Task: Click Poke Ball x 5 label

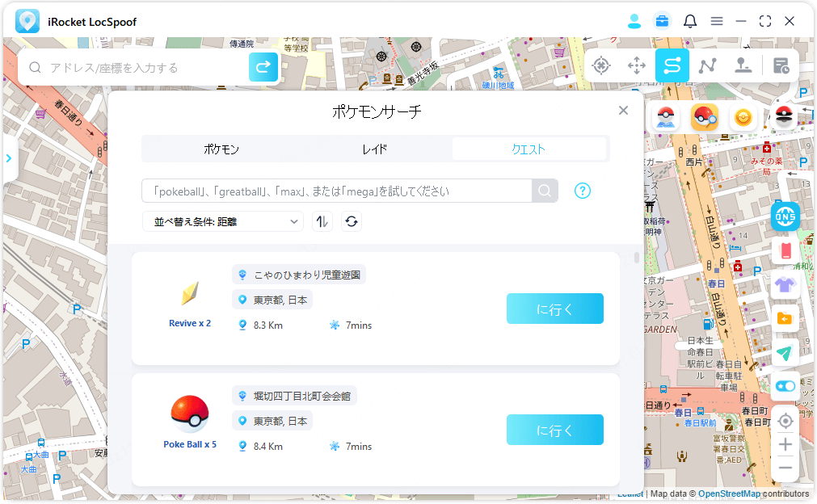Action: point(190,445)
